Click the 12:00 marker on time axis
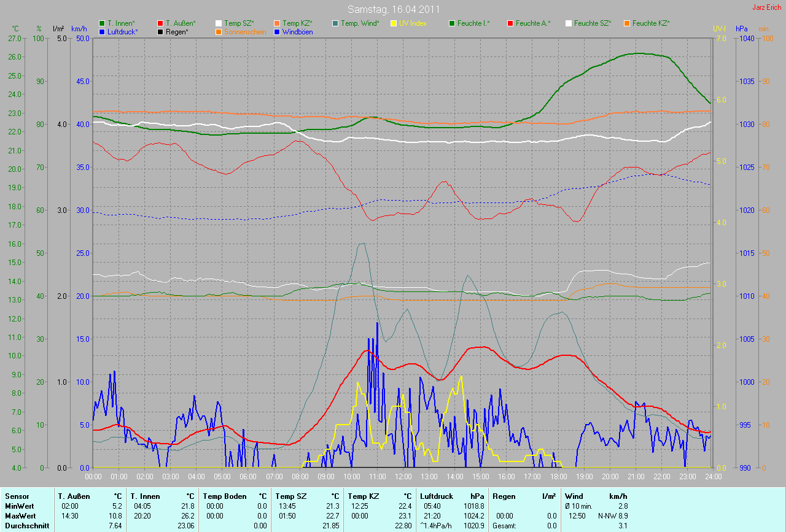This screenshot has width=786, height=532. click(x=403, y=477)
